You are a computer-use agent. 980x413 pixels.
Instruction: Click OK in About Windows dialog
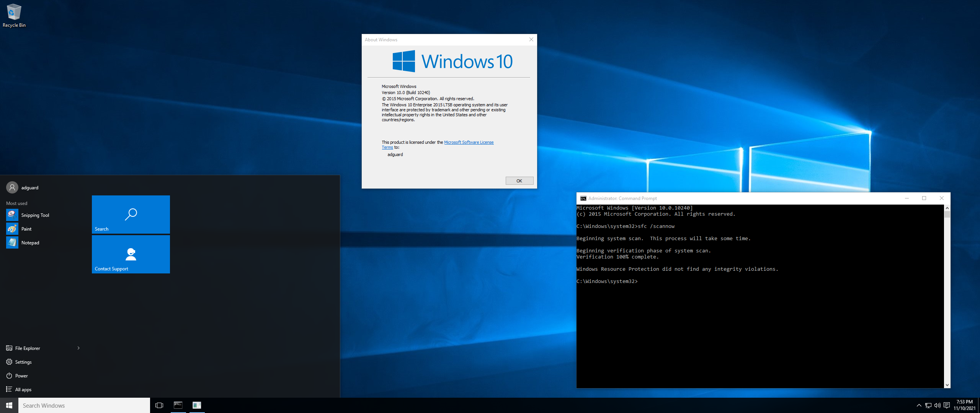(x=519, y=181)
